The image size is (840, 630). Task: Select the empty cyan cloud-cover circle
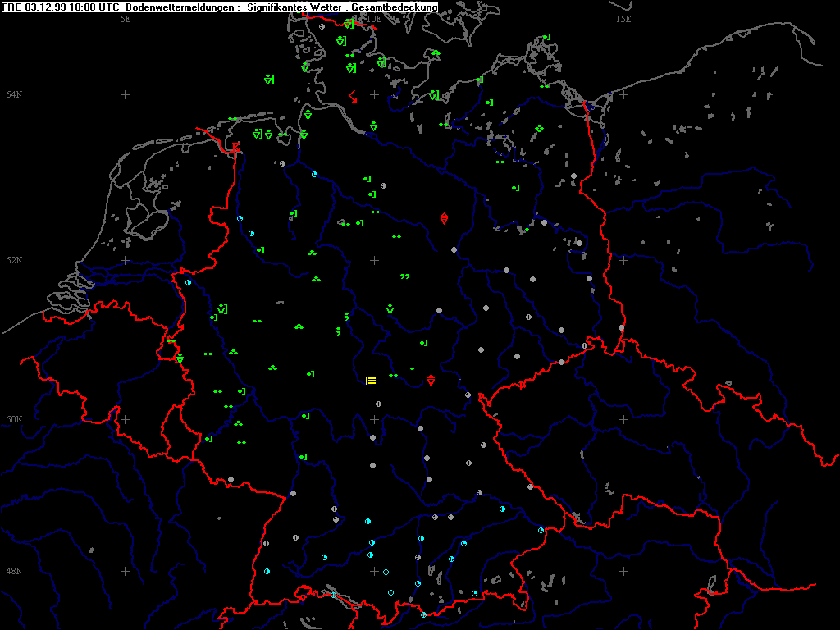pyautogui.click(x=390, y=592)
